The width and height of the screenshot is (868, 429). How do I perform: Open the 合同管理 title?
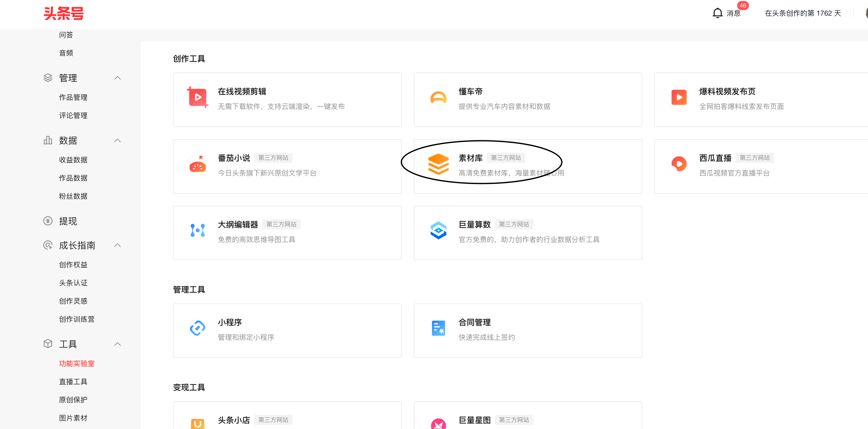point(474,322)
